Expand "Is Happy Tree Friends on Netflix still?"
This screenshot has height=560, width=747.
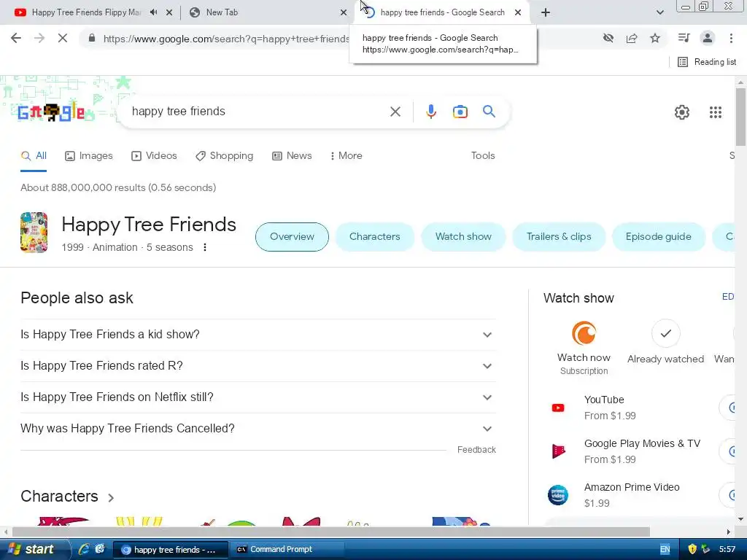(258, 397)
